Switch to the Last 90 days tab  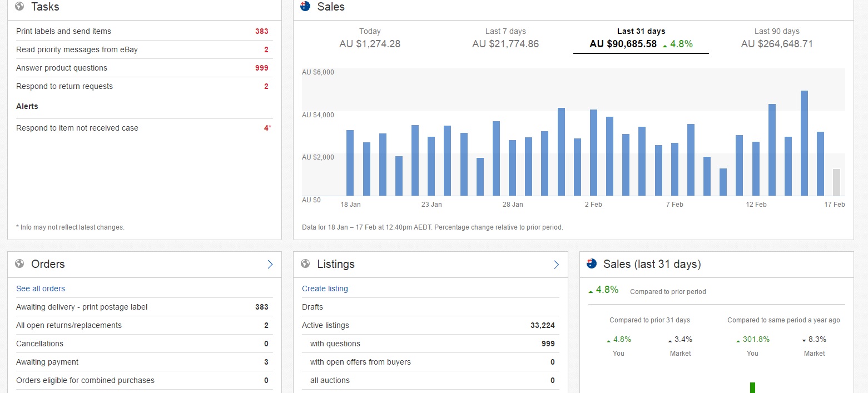776,38
